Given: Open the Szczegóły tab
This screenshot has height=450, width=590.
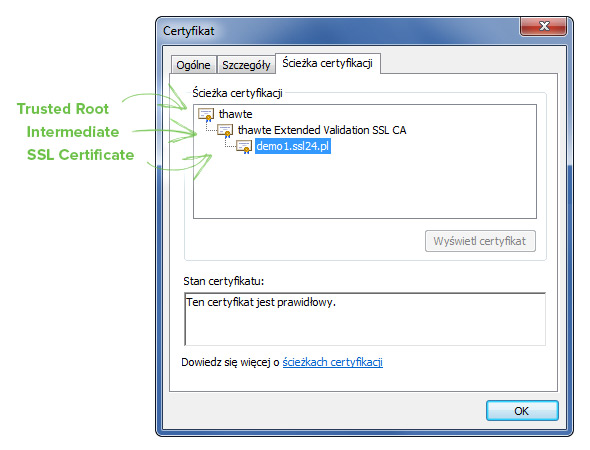Looking at the screenshot, I should tap(246, 65).
